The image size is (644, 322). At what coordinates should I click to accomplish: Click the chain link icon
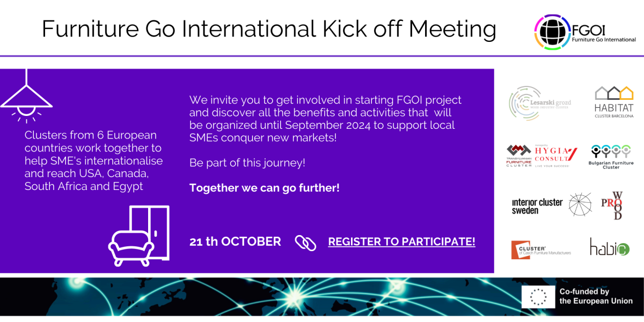click(306, 242)
